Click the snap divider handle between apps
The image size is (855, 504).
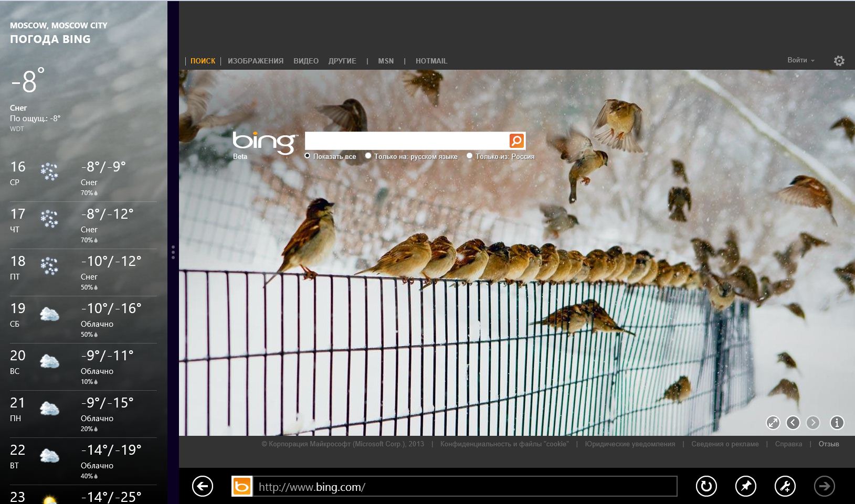pos(173,252)
